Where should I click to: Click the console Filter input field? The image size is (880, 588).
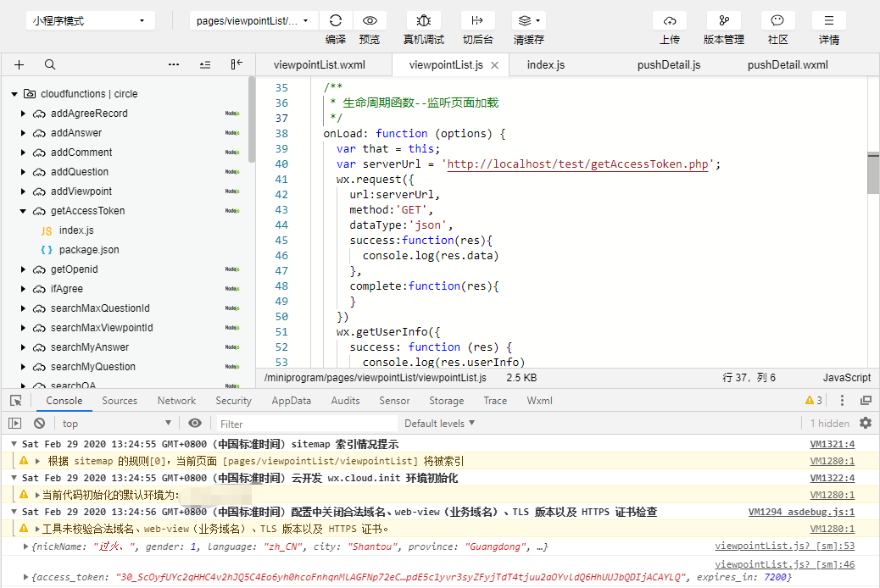(307, 424)
